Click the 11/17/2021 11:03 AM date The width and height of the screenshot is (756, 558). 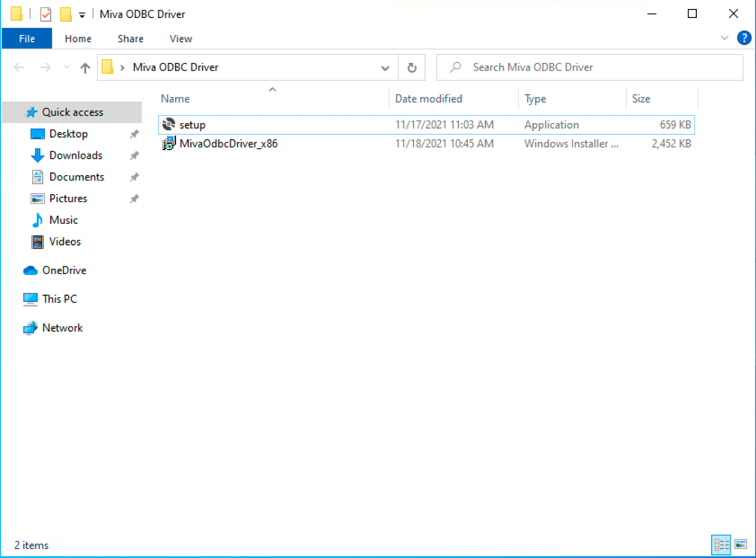coord(445,125)
